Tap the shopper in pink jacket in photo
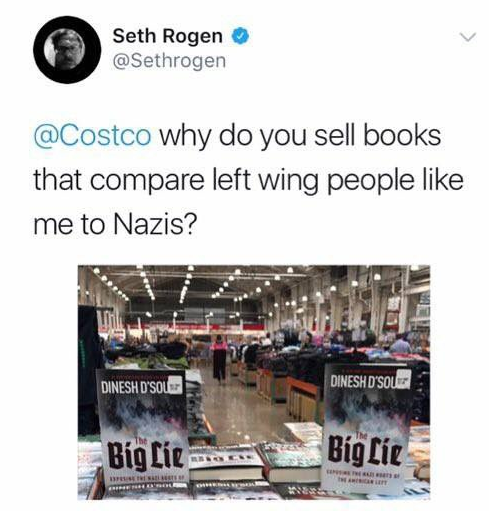 pyautogui.click(x=219, y=358)
